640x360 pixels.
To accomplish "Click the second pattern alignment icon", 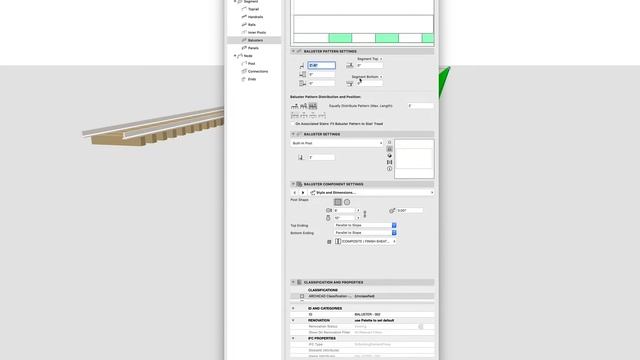I will (304, 116).
